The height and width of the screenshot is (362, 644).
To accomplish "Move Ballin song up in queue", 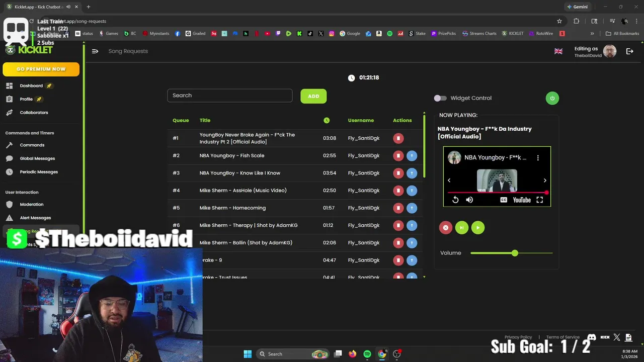I will (x=412, y=243).
